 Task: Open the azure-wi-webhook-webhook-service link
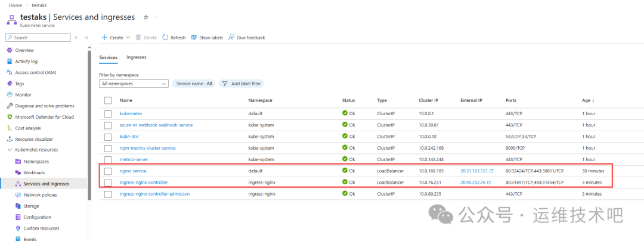pyautogui.click(x=156, y=125)
